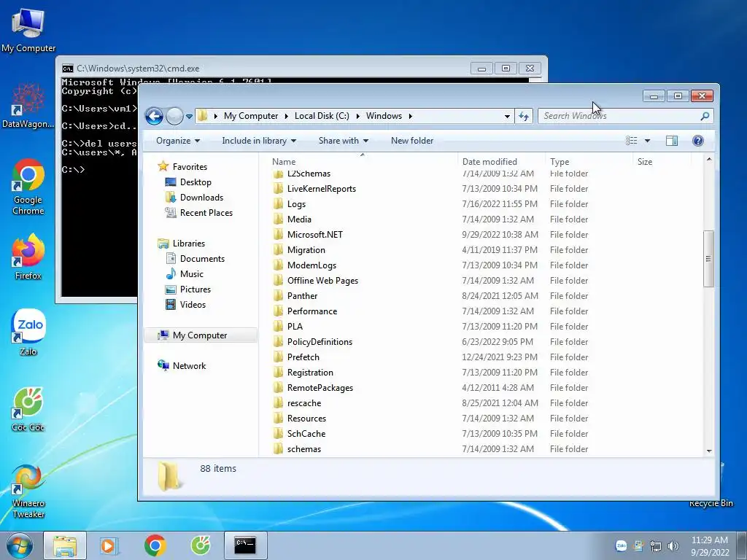The image size is (747, 560).
Task: Select the Offline Web Pages folder
Action: click(x=322, y=281)
